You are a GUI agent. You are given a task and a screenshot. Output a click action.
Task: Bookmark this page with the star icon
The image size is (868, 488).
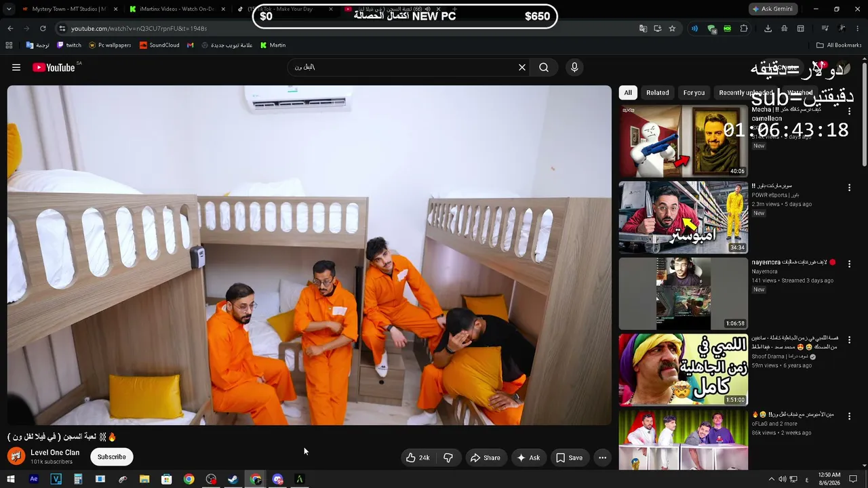click(672, 28)
